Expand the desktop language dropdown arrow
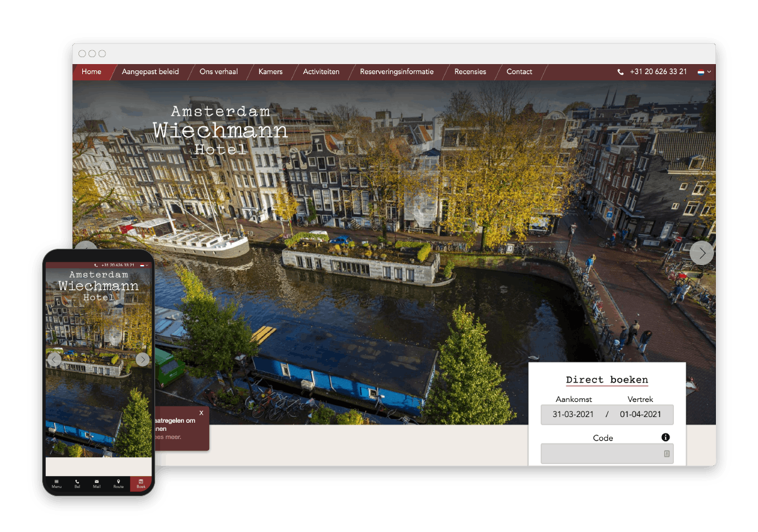 tap(710, 72)
